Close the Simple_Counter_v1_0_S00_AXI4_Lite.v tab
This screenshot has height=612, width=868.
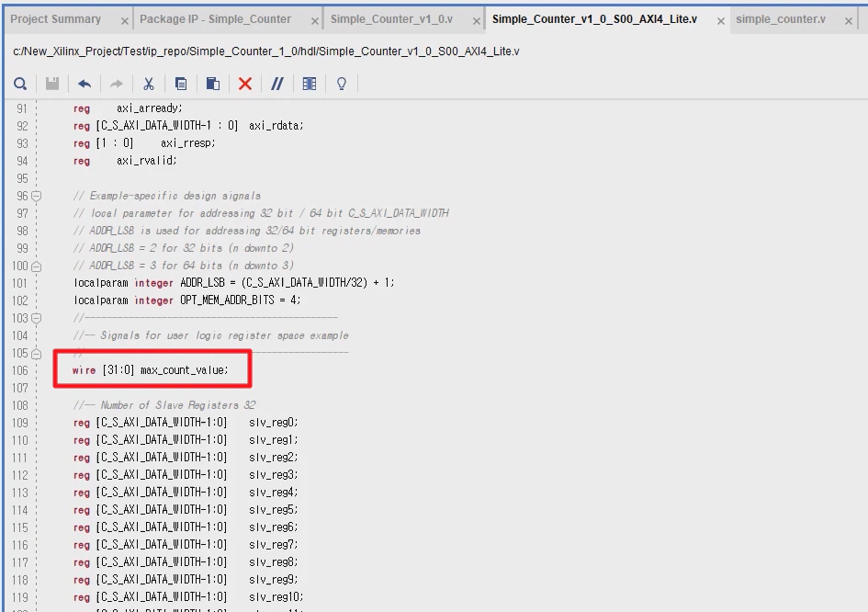coord(721,21)
